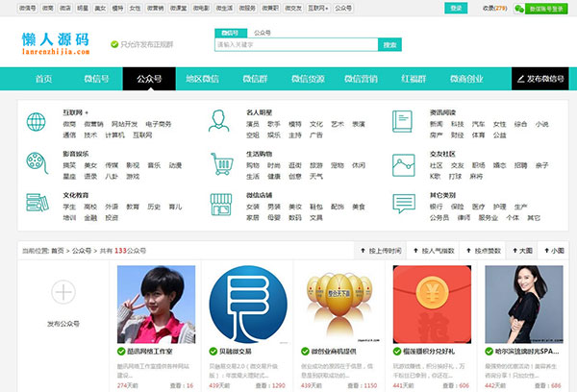Open 微信货源 in main navigation

308,79
